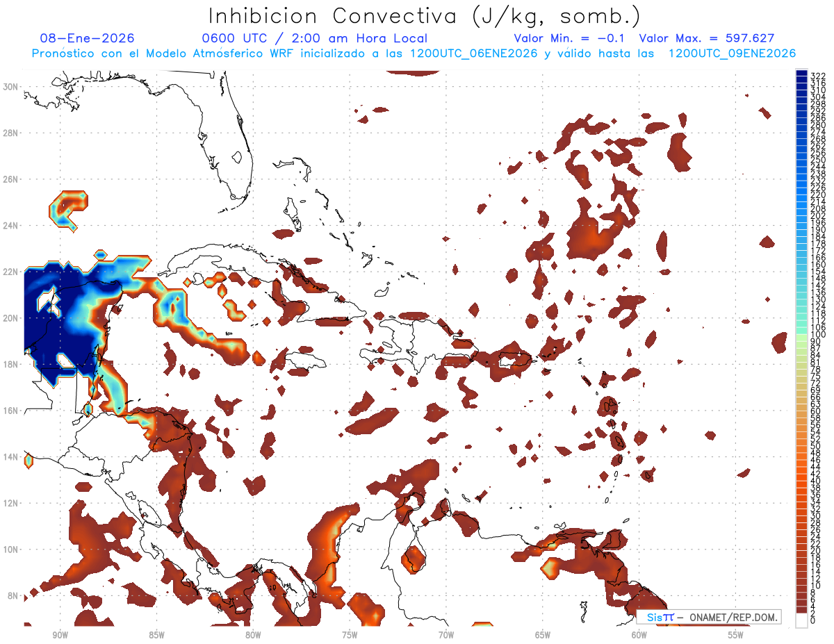
Task: Click the '85W' longitude axis label
Action: coord(156,635)
